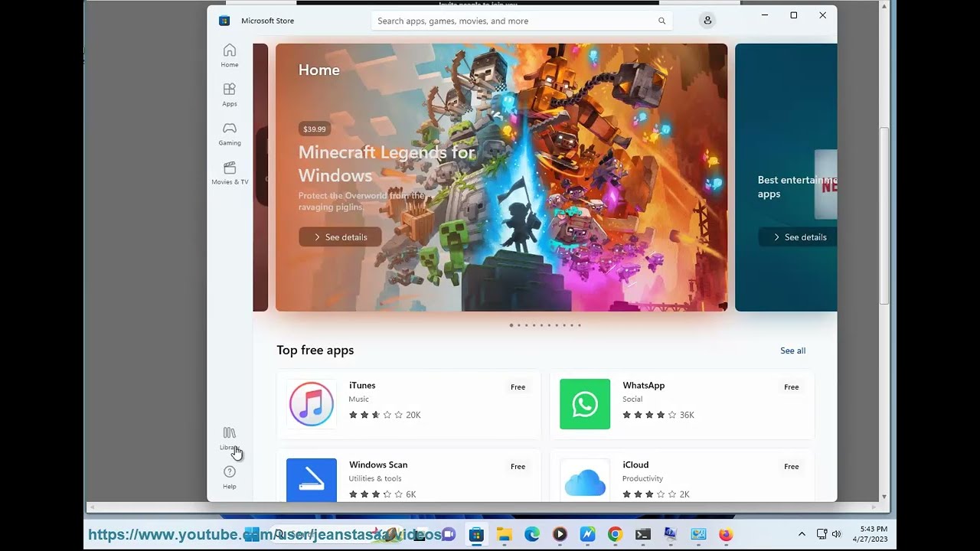This screenshot has width=980, height=551.
Task: Click the 'iCloud' app name
Action: (x=635, y=465)
